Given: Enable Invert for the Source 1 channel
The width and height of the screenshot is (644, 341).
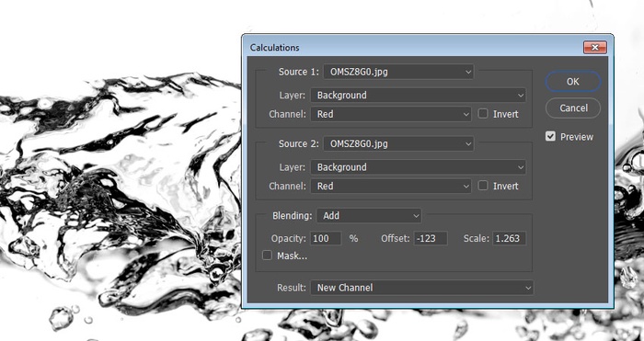Looking at the screenshot, I should (x=483, y=114).
